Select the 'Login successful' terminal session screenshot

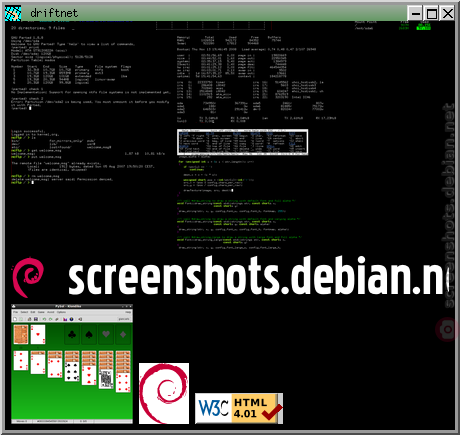tap(88, 157)
